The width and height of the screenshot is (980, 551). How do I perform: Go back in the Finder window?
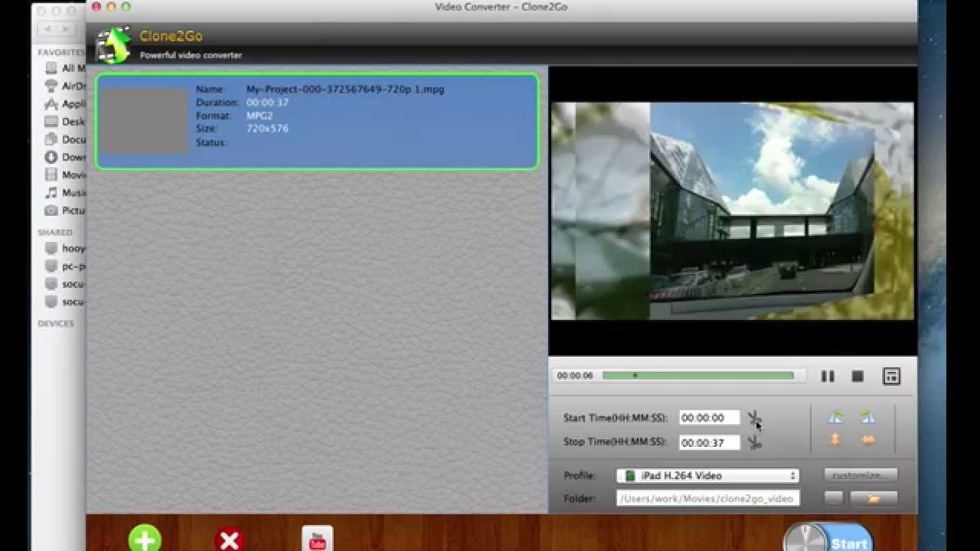pyautogui.click(x=48, y=29)
